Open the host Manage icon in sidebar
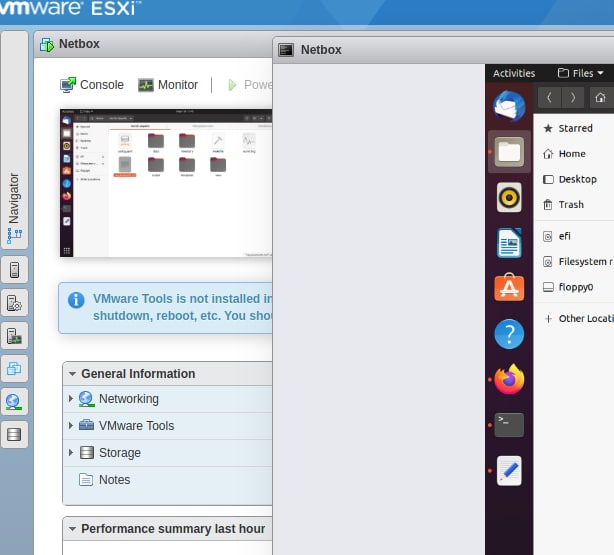The image size is (614, 555). (x=14, y=303)
